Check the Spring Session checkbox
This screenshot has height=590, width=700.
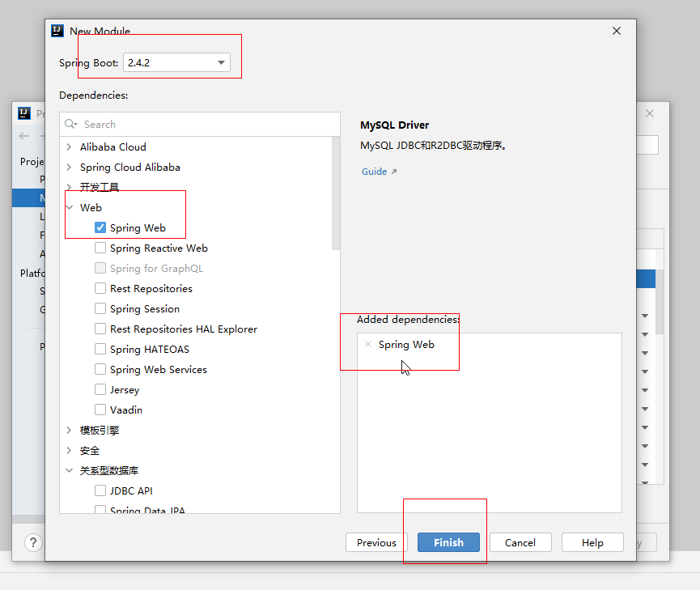coord(100,308)
